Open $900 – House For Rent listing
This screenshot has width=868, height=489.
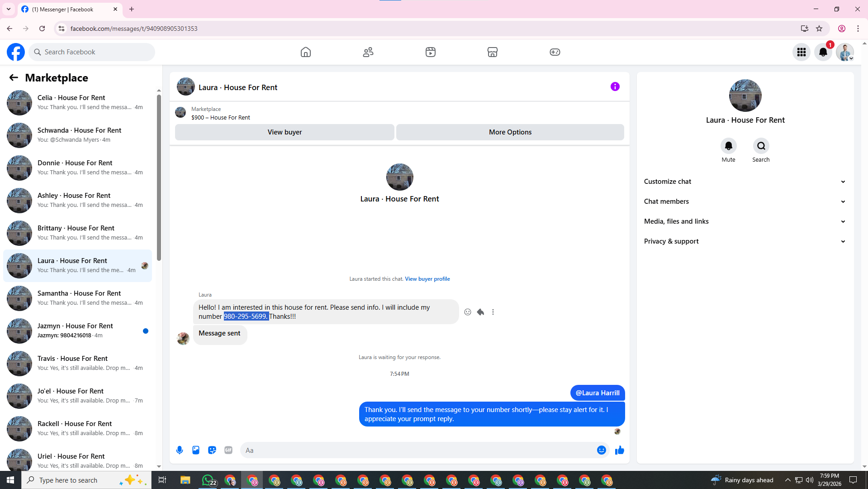(221, 117)
